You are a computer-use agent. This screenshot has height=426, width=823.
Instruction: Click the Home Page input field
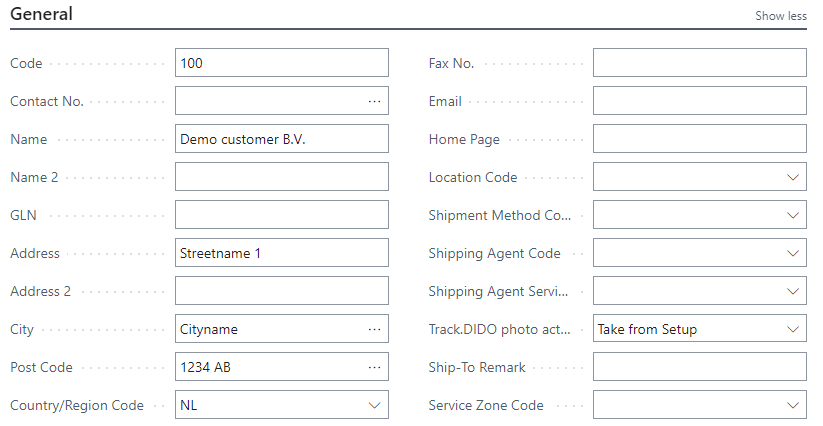(700, 139)
